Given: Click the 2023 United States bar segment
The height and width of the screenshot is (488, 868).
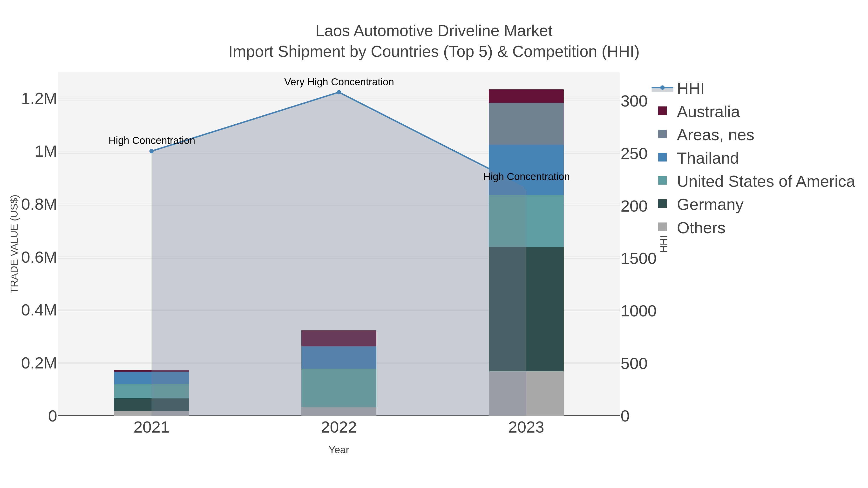Looking at the screenshot, I should [x=526, y=221].
